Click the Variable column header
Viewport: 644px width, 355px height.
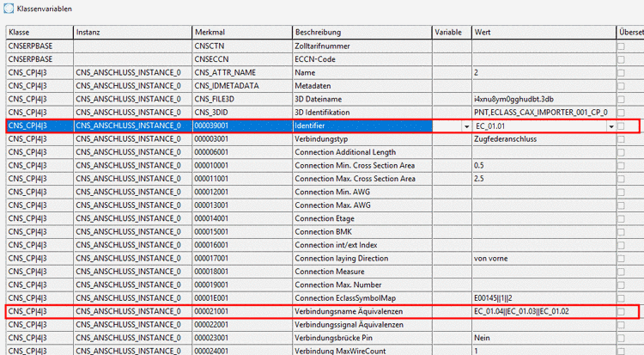point(452,32)
